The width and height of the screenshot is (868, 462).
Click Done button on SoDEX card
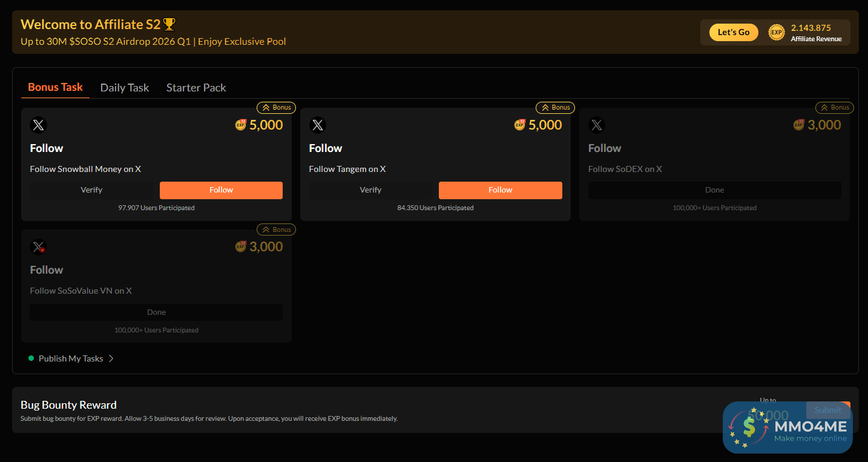(715, 190)
